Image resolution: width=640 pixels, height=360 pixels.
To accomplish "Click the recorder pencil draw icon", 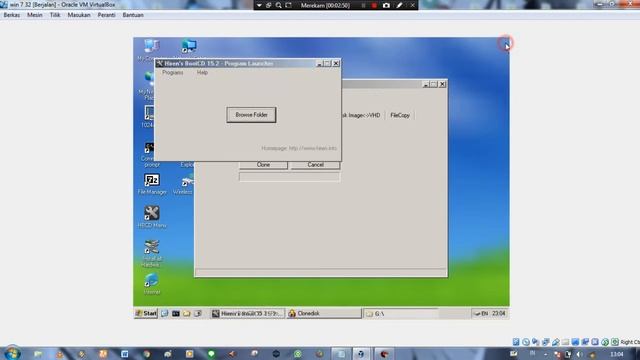I will [400, 5].
